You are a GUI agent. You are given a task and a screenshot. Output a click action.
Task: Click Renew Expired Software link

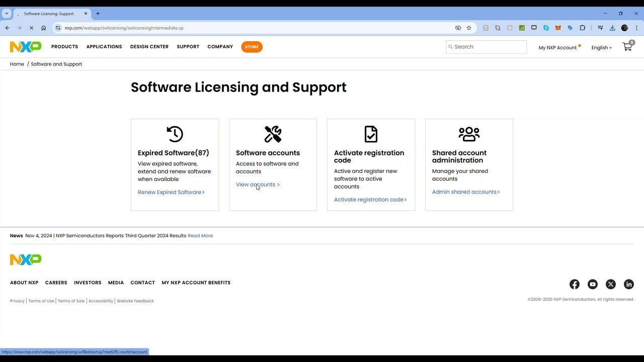click(x=171, y=192)
